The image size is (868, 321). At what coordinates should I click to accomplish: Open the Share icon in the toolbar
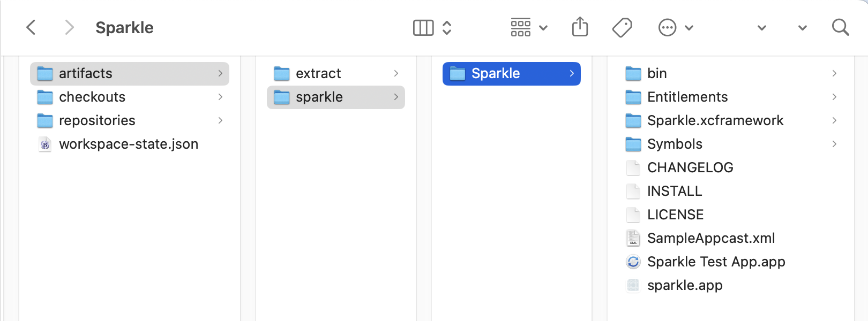click(x=579, y=27)
